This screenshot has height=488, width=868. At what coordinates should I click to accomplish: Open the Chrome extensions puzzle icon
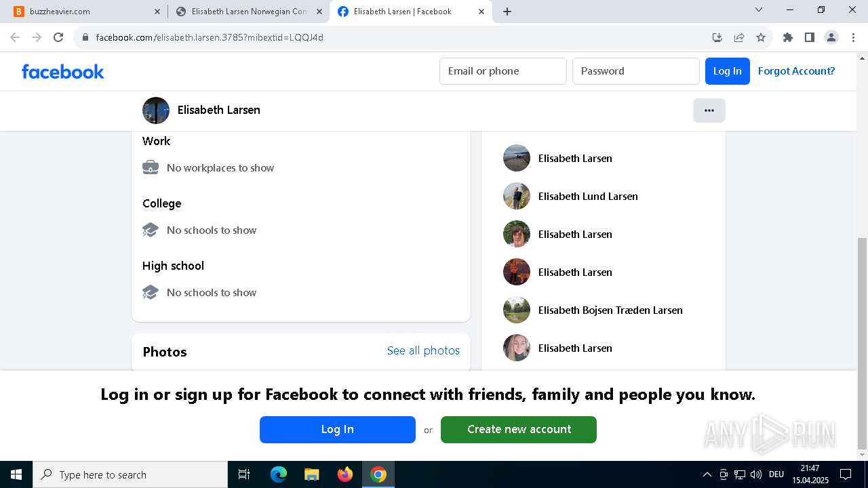click(x=788, y=37)
